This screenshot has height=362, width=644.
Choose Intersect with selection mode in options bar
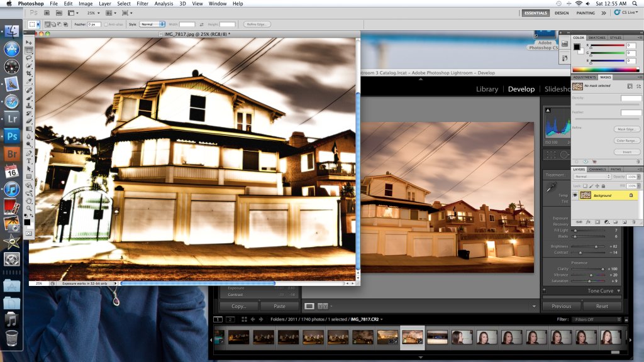[x=65, y=25]
